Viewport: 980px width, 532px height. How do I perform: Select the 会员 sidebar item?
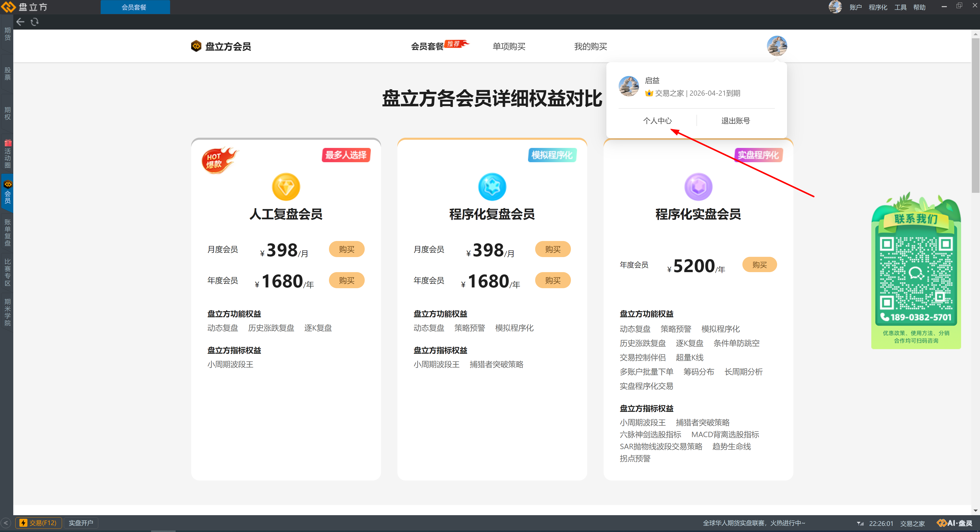click(7, 193)
